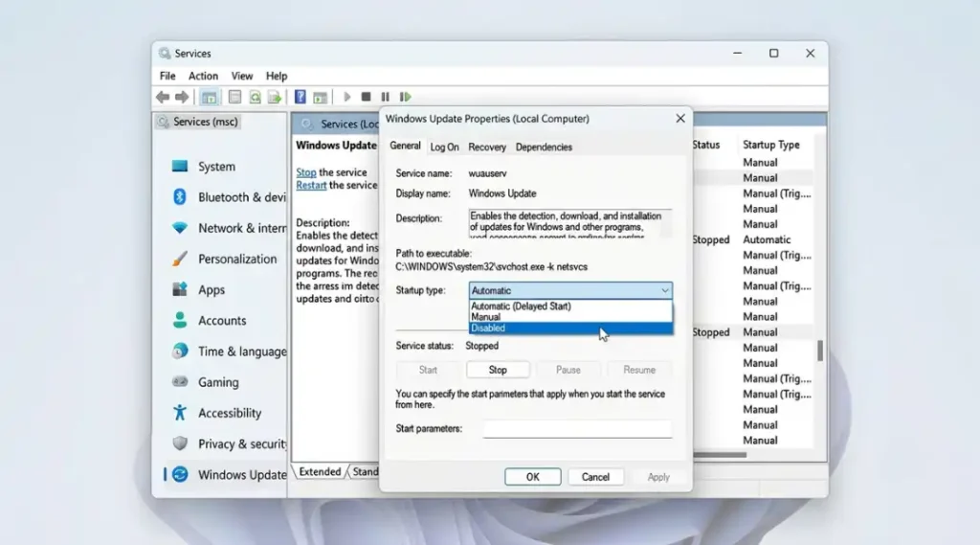Click the Forward arrow in Services toolbar
The height and width of the screenshot is (545, 980).
pos(182,97)
